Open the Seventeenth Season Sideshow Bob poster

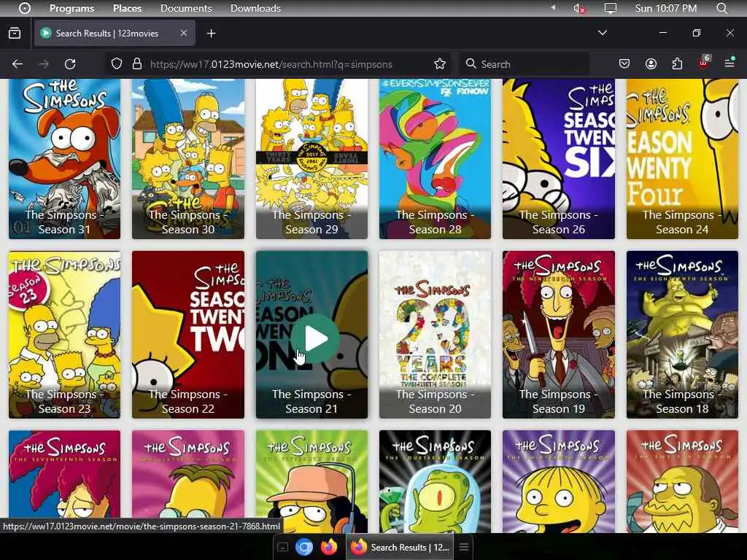[64, 481]
